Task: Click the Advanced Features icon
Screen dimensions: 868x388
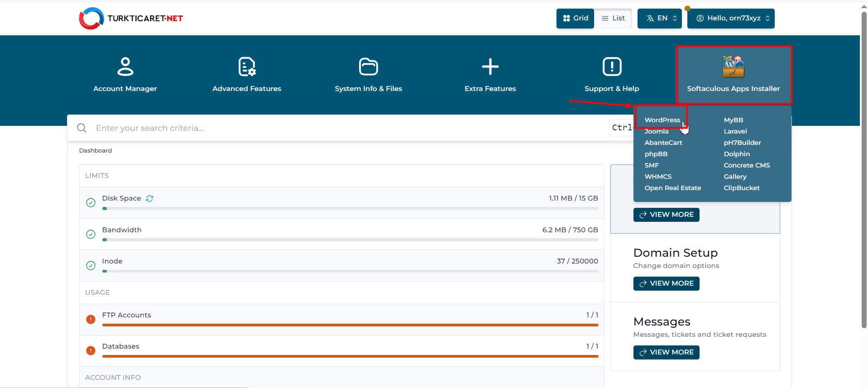Action: click(x=247, y=67)
